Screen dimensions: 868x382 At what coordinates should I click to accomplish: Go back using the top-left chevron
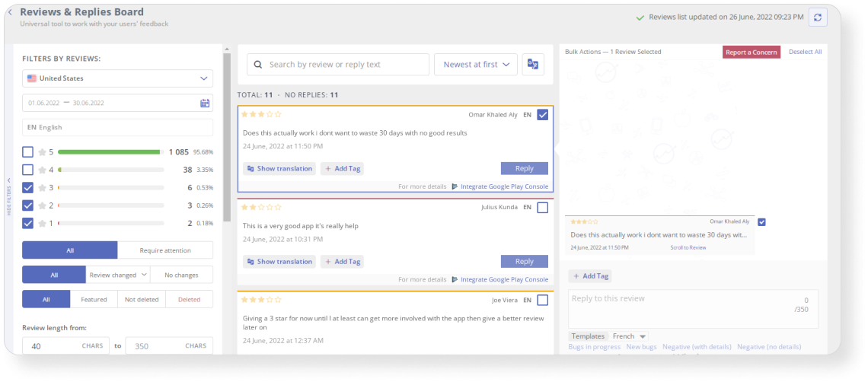[10, 11]
